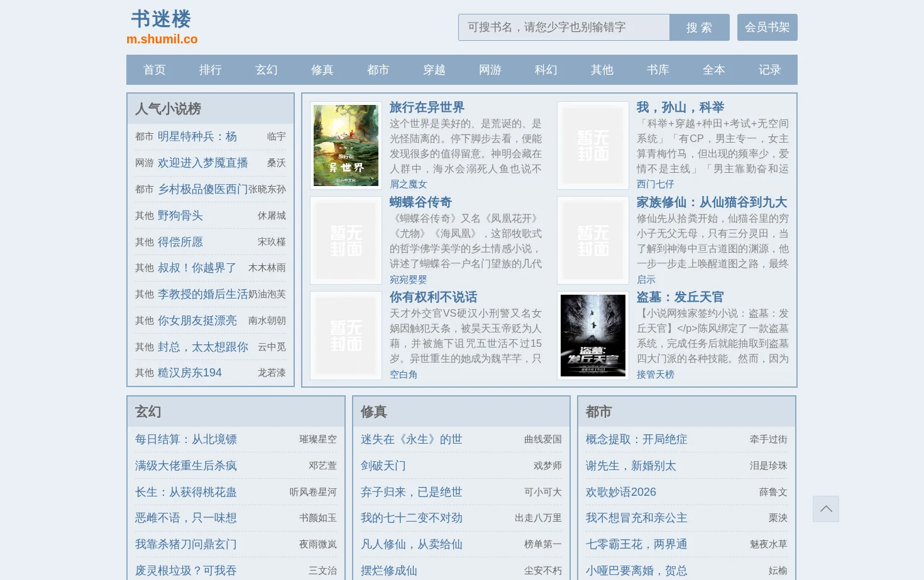Open the 全本 completed books page

714,70
